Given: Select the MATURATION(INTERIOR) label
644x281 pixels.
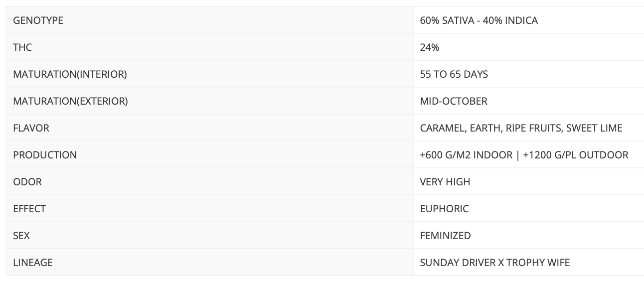Looking at the screenshot, I should [x=70, y=74].
